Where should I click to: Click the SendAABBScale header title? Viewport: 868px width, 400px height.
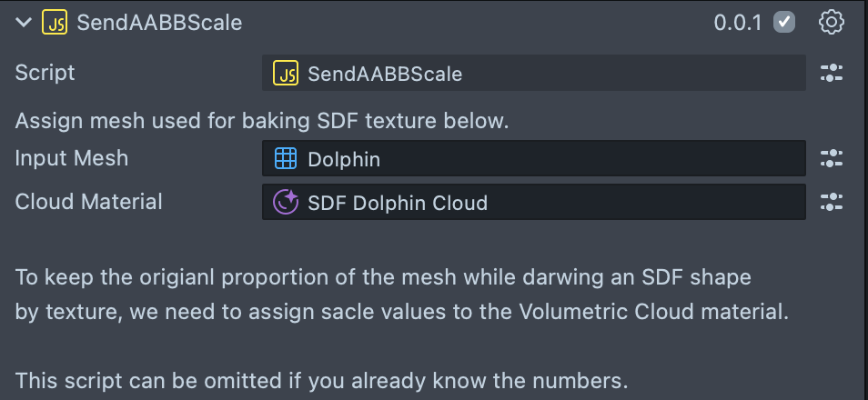point(159,23)
